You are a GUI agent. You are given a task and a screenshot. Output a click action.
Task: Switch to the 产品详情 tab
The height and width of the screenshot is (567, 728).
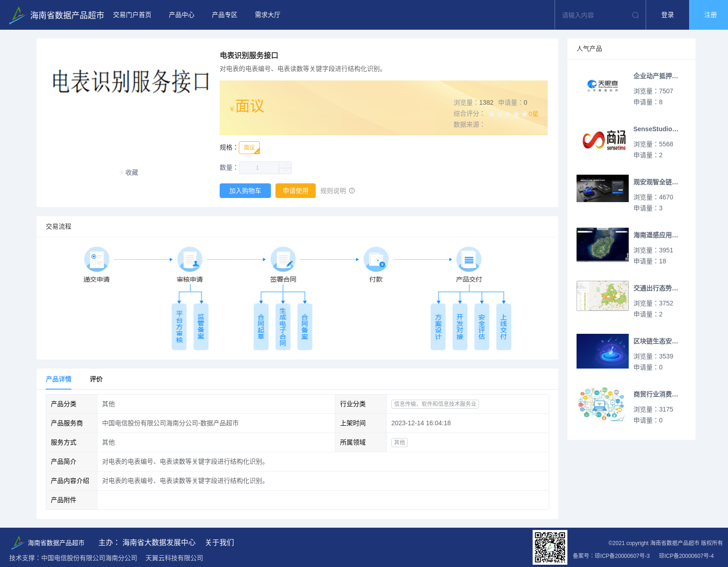click(59, 379)
